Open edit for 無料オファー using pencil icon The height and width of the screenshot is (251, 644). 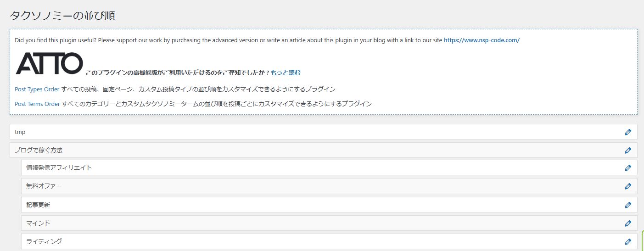(627, 186)
